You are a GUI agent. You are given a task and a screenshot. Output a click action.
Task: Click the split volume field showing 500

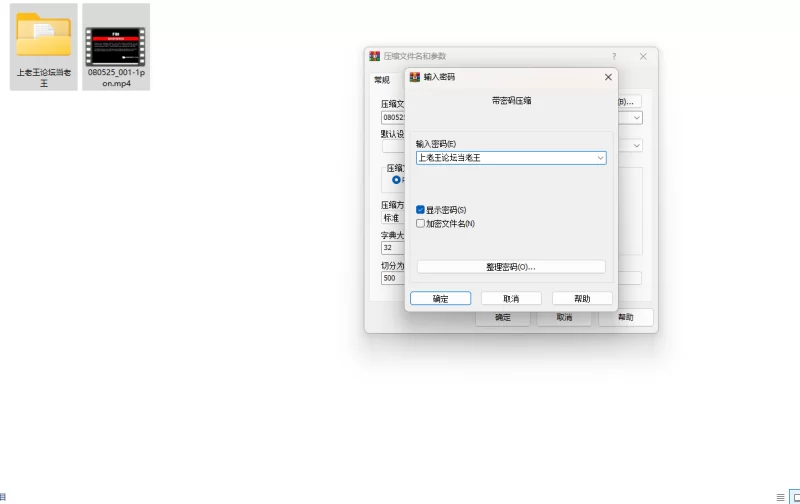click(393, 278)
